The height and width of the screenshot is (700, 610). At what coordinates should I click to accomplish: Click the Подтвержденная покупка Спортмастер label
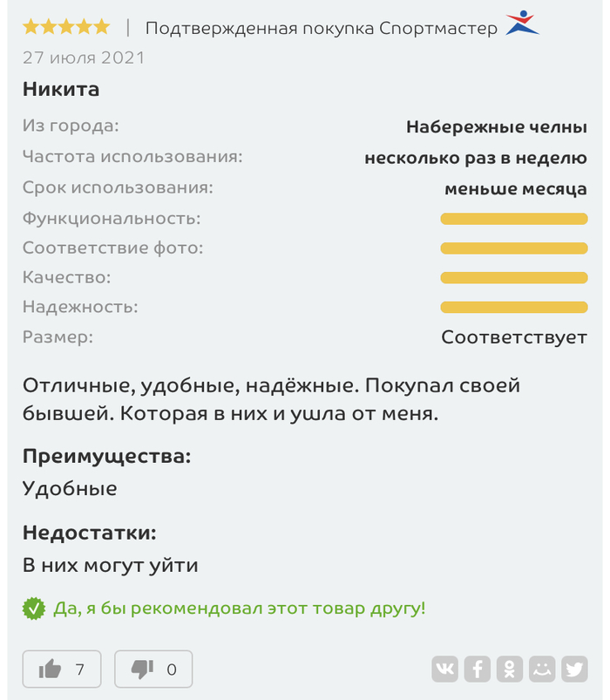[321, 28]
